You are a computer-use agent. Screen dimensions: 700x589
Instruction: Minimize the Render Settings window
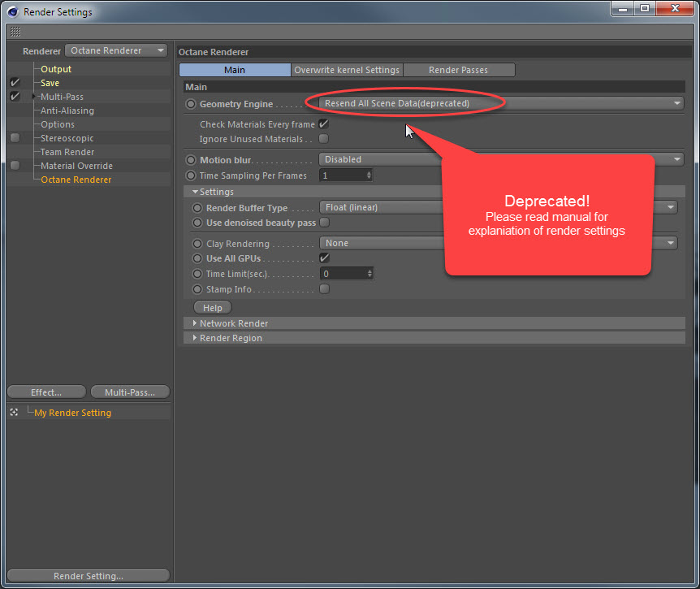click(623, 8)
